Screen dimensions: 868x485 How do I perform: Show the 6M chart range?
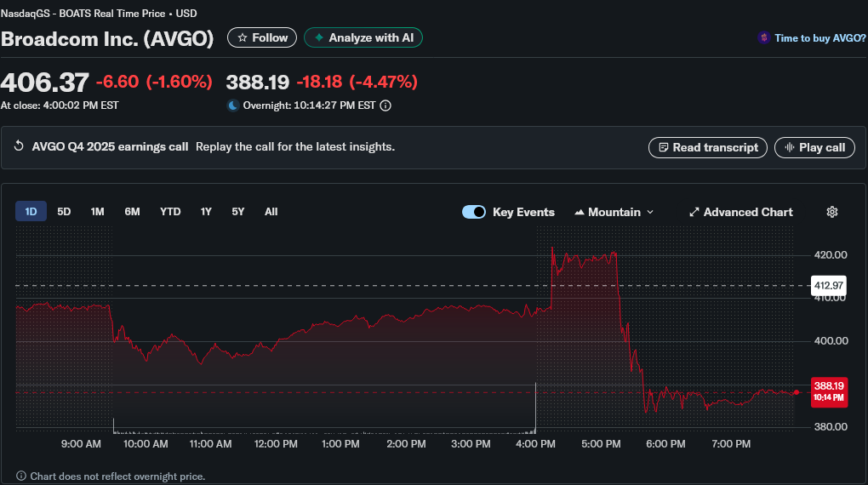click(x=132, y=212)
